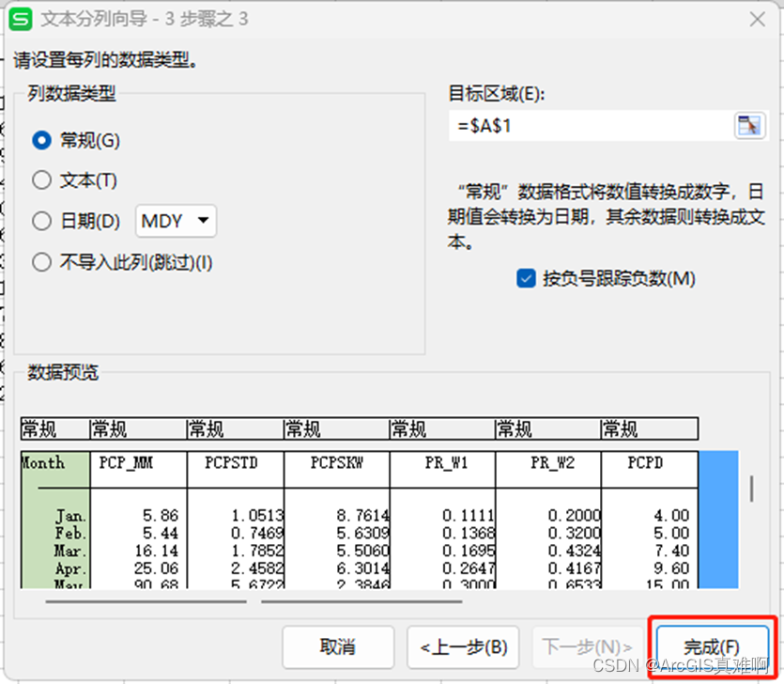Image resolution: width=784 pixels, height=684 pixels.
Task: Click the right horizontal scrollbar segment in preview
Action: [x=361, y=601]
